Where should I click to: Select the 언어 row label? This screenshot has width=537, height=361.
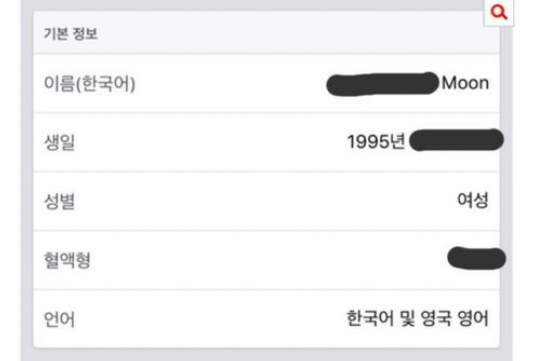(x=59, y=319)
